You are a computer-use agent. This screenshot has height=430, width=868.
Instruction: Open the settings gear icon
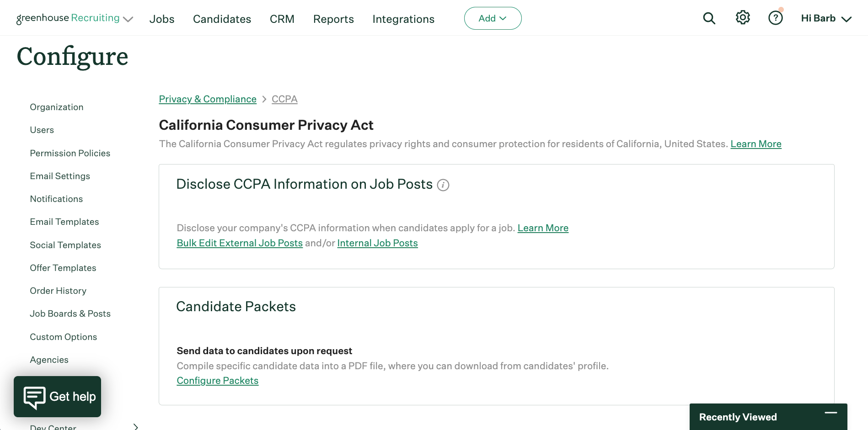click(743, 18)
